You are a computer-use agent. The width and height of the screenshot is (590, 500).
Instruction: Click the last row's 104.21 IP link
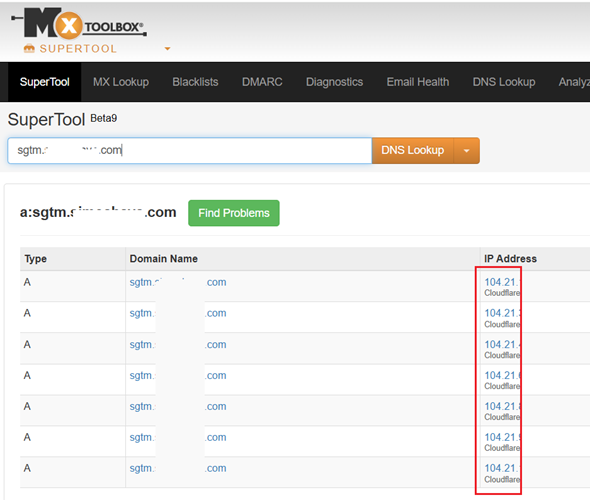[x=502, y=468]
